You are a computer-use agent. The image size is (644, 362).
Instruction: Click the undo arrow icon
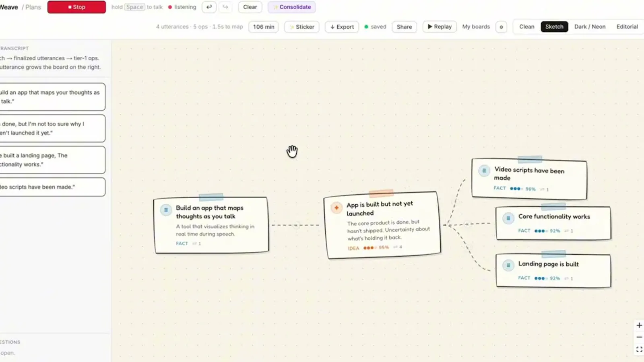[209, 7]
